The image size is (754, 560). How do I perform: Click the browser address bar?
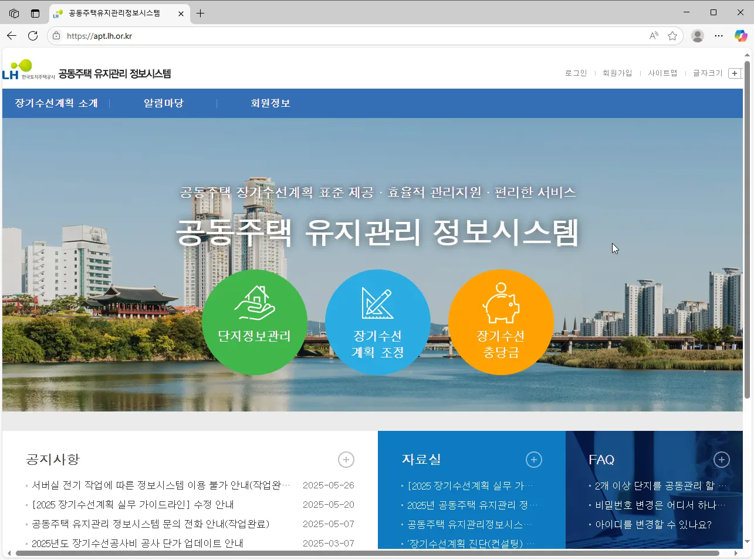pos(235,36)
